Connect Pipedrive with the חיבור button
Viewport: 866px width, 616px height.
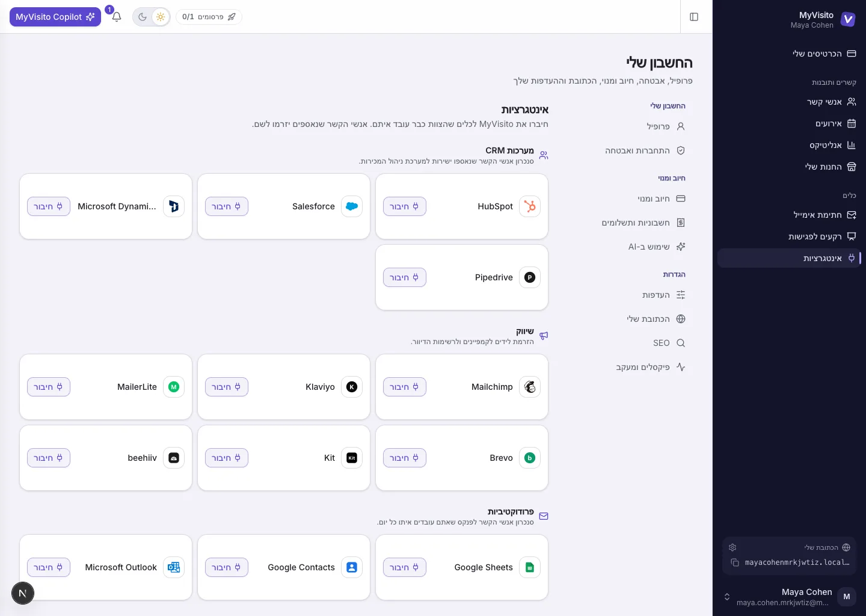click(405, 277)
